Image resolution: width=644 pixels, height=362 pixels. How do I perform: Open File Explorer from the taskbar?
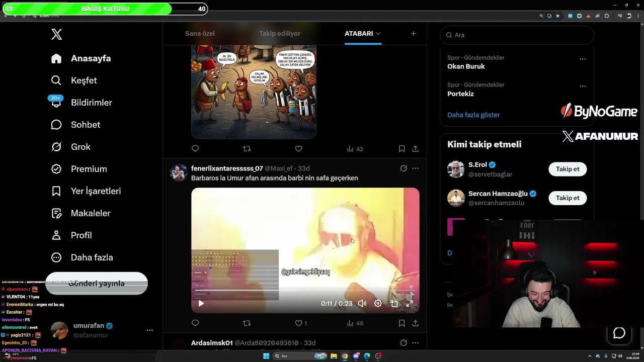[x=333, y=356]
